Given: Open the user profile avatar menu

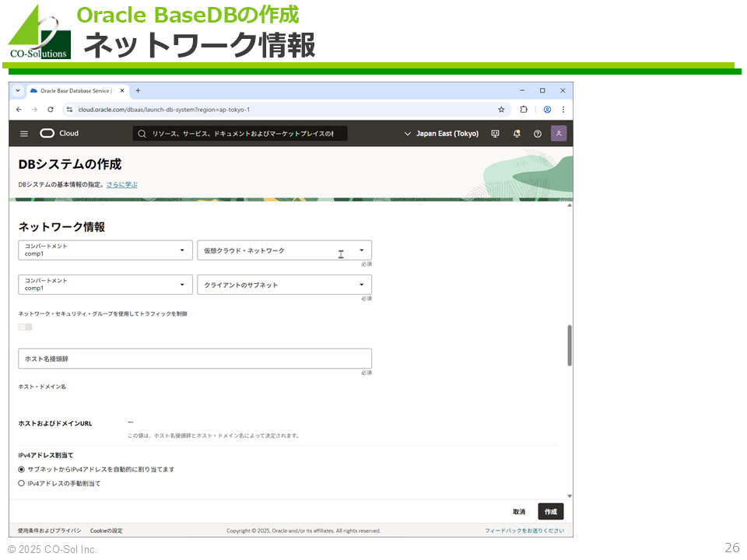Looking at the screenshot, I should (x=559, y=133).
